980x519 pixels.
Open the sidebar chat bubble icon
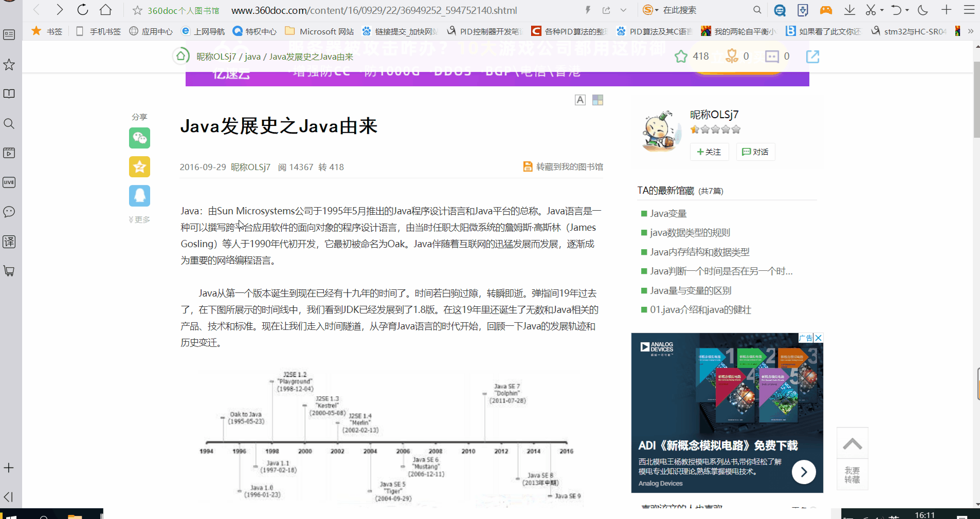(9, 212)
